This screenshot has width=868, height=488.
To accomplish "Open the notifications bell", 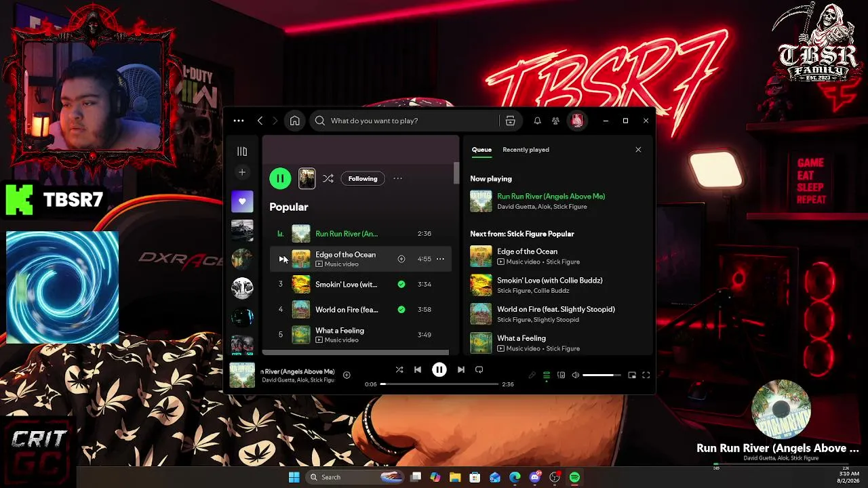I will point(537,121).
